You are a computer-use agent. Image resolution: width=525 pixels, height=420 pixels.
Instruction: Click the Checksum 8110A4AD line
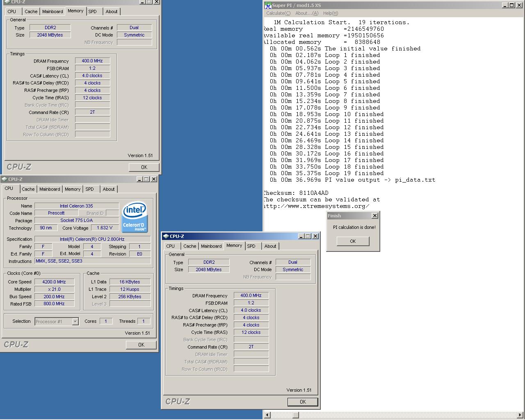[x=296, y=193]
